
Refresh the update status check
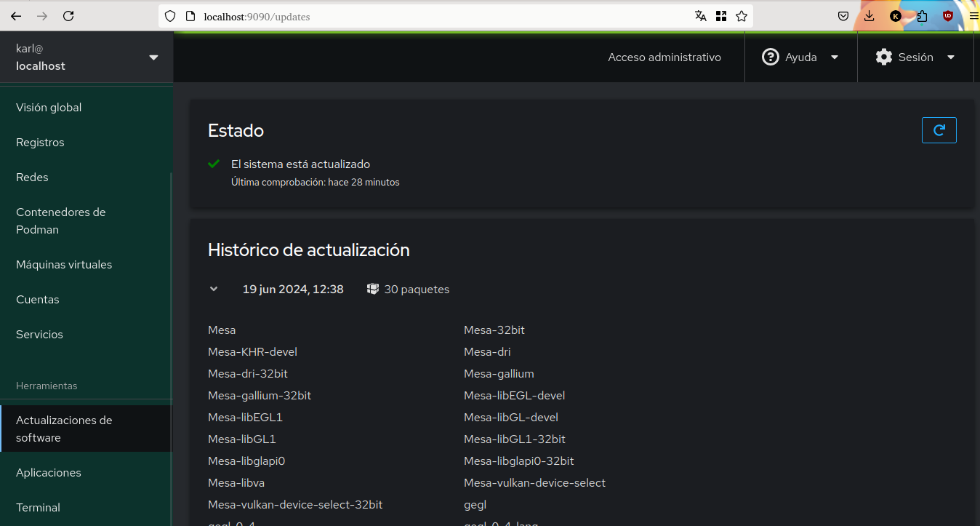(939, 130)
